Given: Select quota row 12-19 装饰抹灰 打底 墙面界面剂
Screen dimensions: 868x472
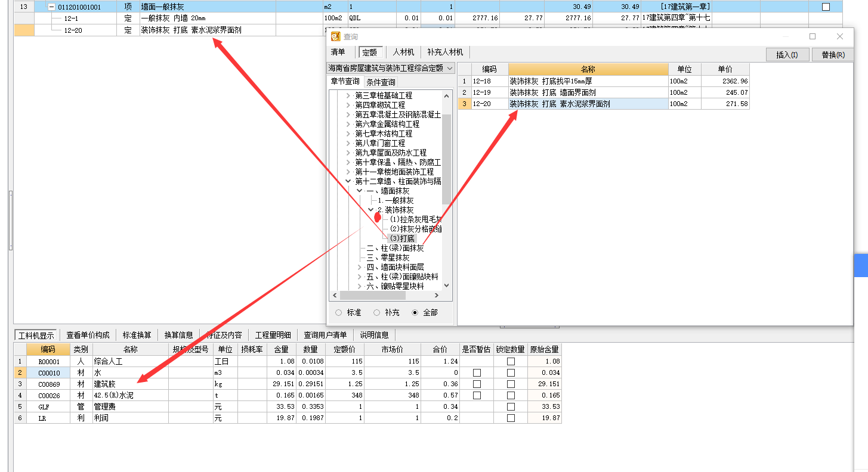Looking at the screenshot, I should (604, 92).
